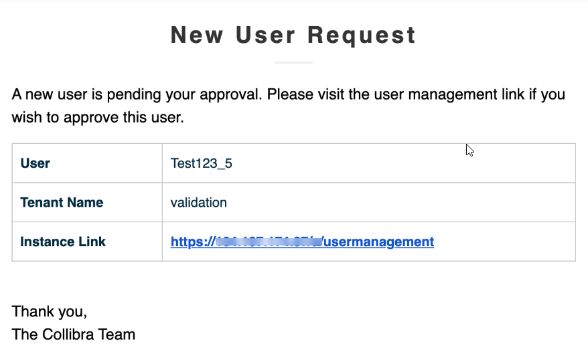This screenshot has width=588, height=364.
Task: Click the "User" row label
Action: 35,163
